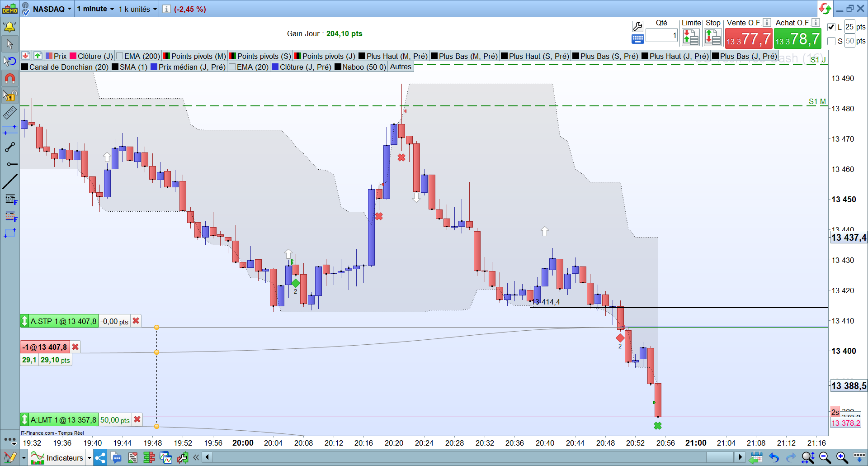Toggle the L limit points checkbox

pyautogui.click(x=831, y=27)
